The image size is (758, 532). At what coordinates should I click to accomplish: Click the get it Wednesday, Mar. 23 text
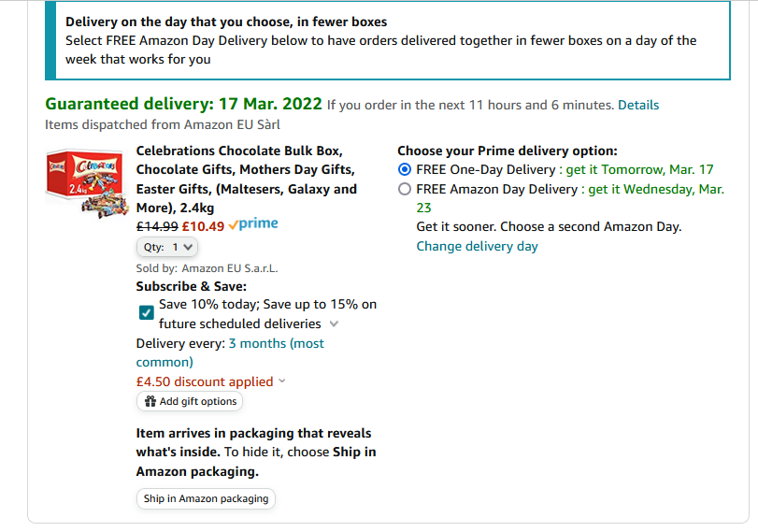(570, 198)
